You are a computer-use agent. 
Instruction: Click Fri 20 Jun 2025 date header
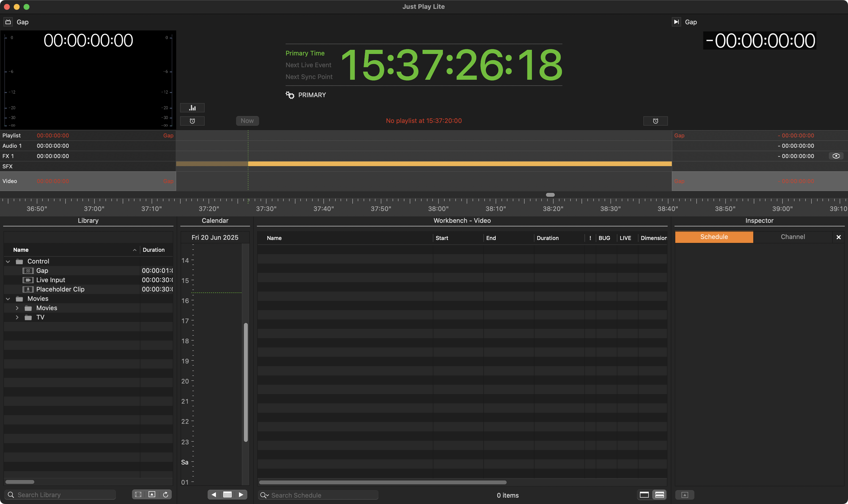[215, 237]
